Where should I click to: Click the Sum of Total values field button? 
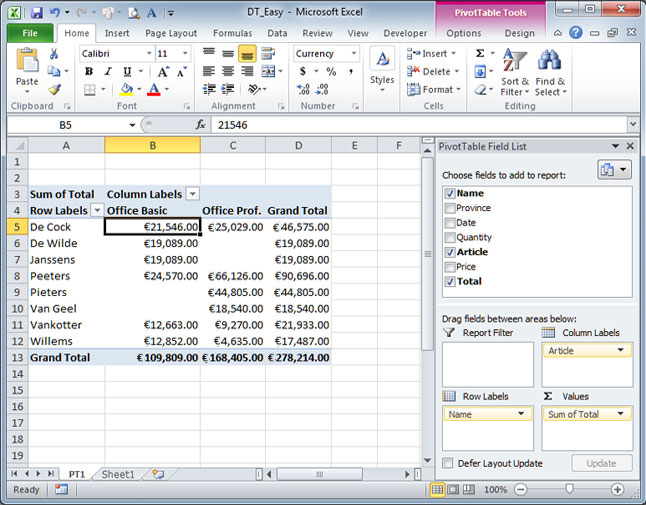pos(586,413)
